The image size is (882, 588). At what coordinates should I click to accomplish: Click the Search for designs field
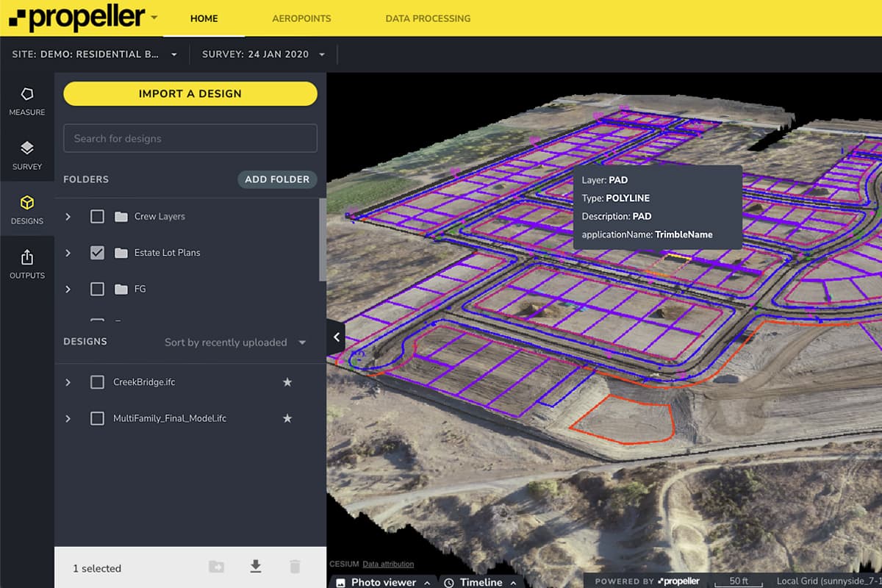190,138
